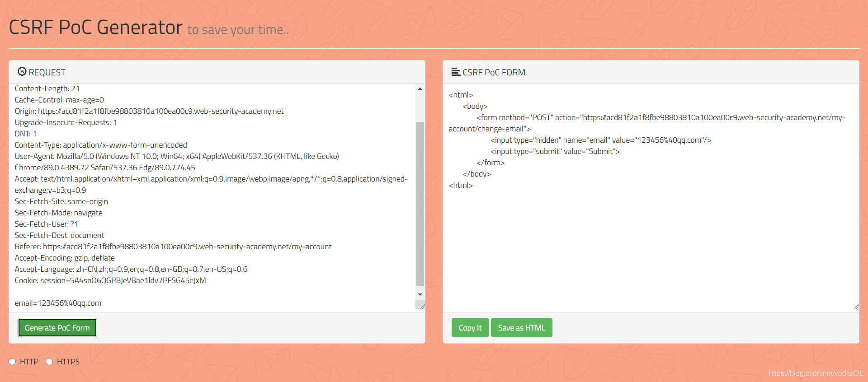
Task: Click the 'Chrome/89.0.4389.72 Safari/537.36' line
Action: click(105, 168)
